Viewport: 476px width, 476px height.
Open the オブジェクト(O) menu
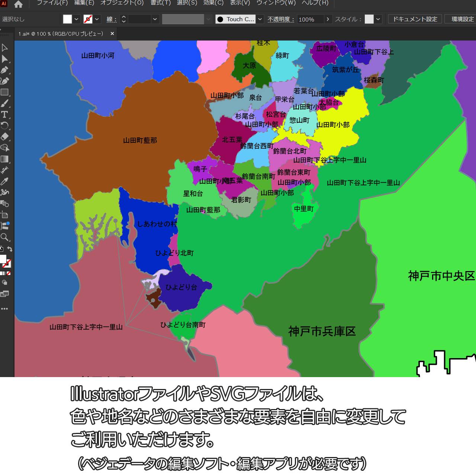pyautogui.click(x=122, y=3)
